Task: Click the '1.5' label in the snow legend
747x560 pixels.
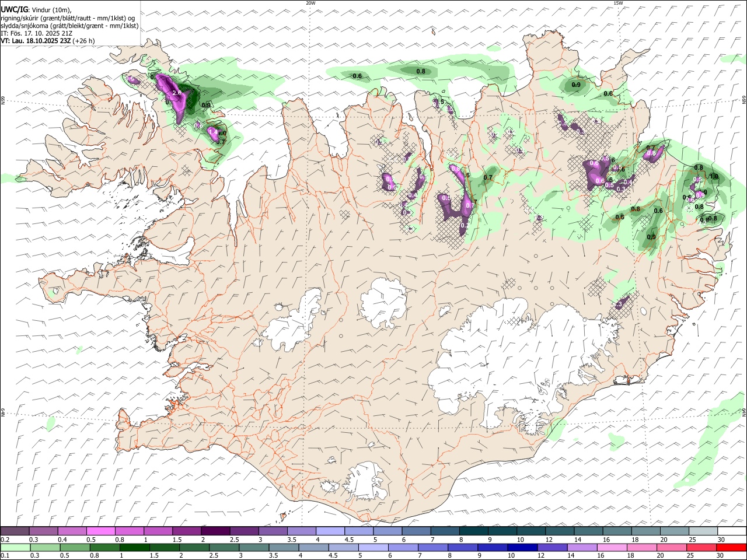Action: click(x=177, y=540)
